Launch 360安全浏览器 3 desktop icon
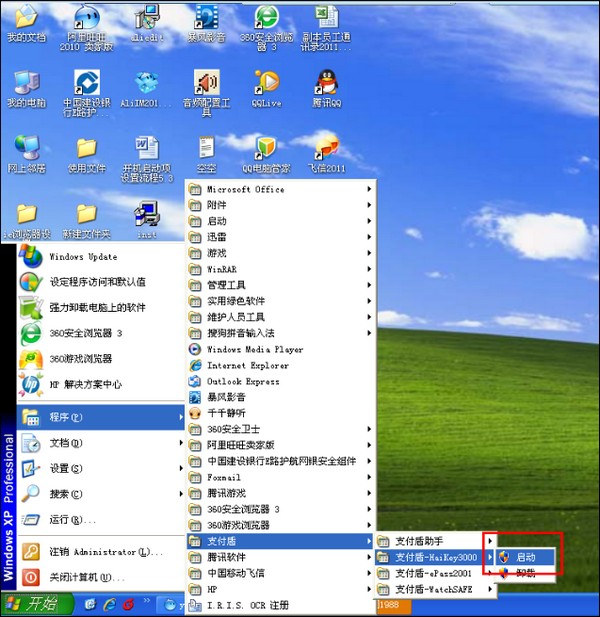The height and width of the screenshot is (617, 600). click(x=266, y=20)
